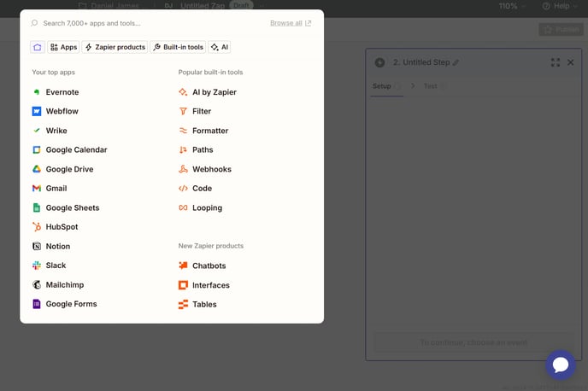Click the step's plus circle icon
588x391 pixels.
(379, 62)
